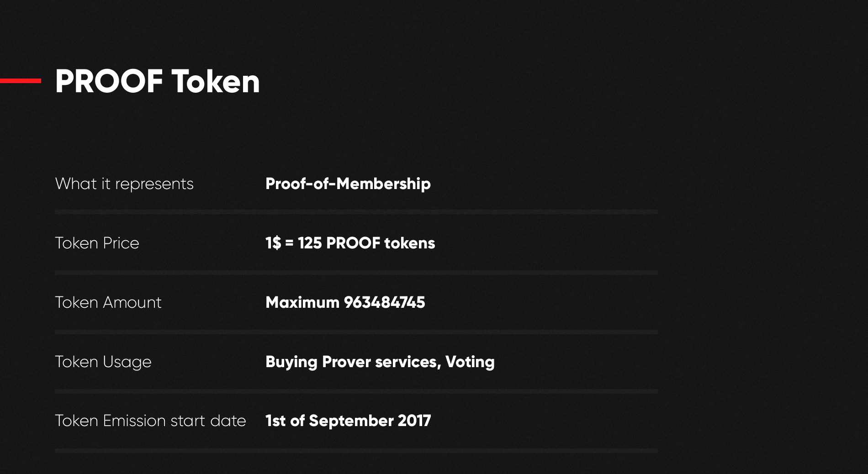Select the Token Usage label
This screenshot has width=868, height=474.
coord(103,362)
